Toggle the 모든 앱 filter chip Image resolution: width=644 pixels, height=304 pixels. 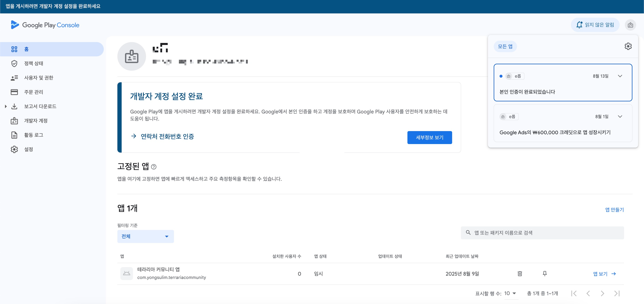point(505,47)
